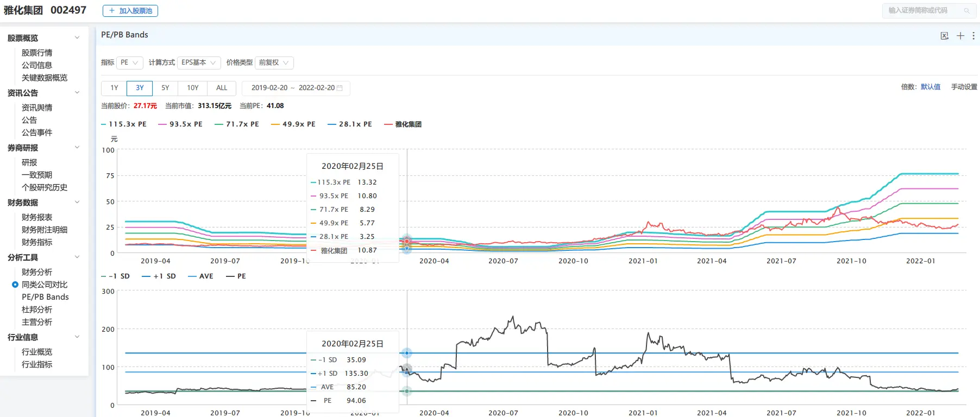Viewport: 980px width, 417px height.
Task: Open 财务报表 in sidebar
Action: (37, 217)
